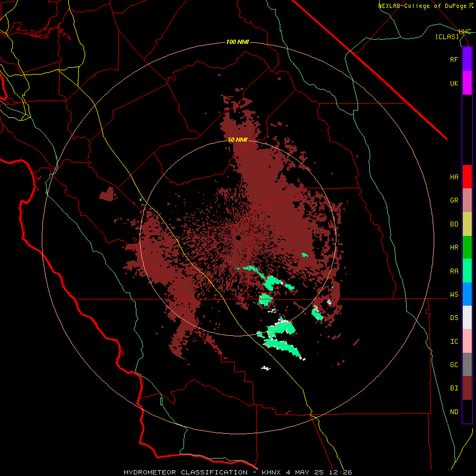
Task: Click the [CLAS] legend heading
Action: [x=447, y=37]
